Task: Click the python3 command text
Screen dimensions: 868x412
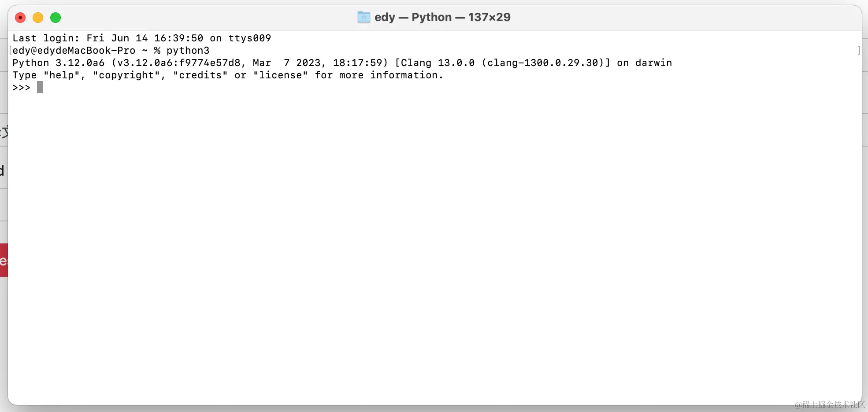Action: (x=189, y=50)
